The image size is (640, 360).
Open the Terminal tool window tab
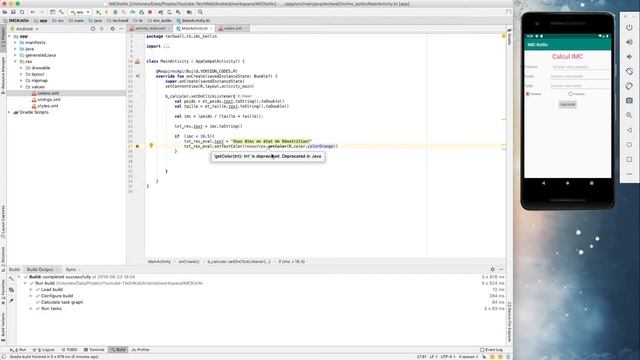[x=94, y=350]
